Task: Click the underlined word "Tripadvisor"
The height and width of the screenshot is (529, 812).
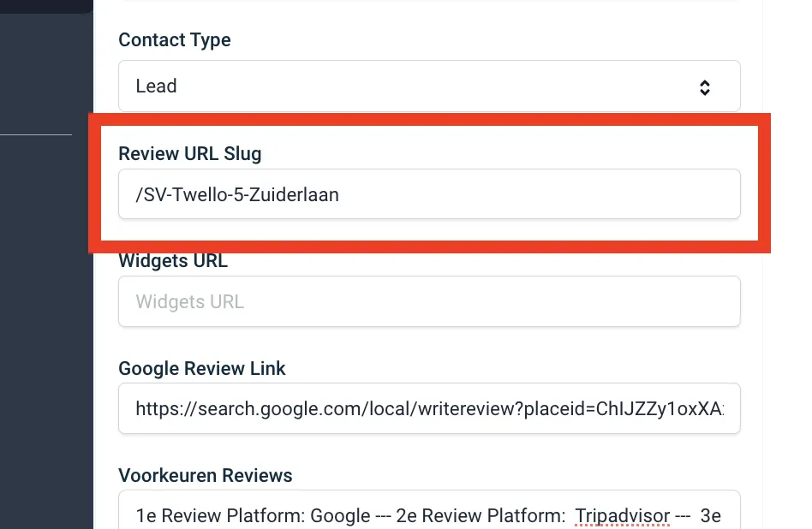Action: [x=622, y=515]
